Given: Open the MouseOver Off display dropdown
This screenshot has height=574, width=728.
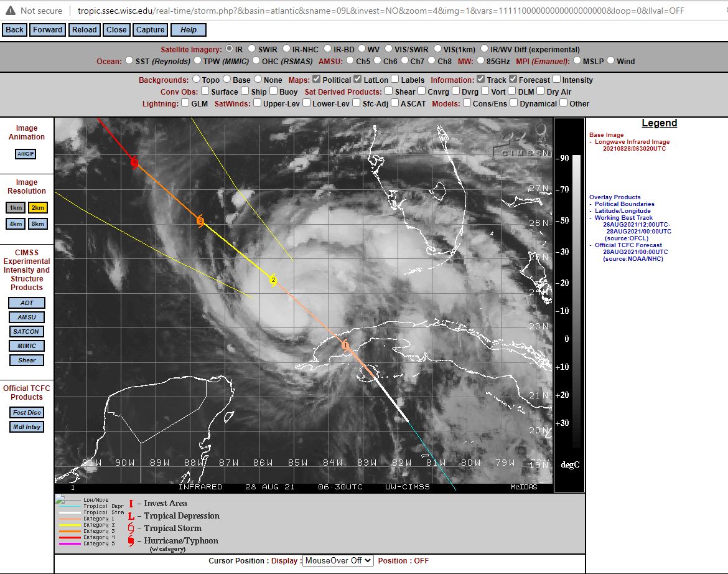Looking at the screenshot, I should (338, 560).
